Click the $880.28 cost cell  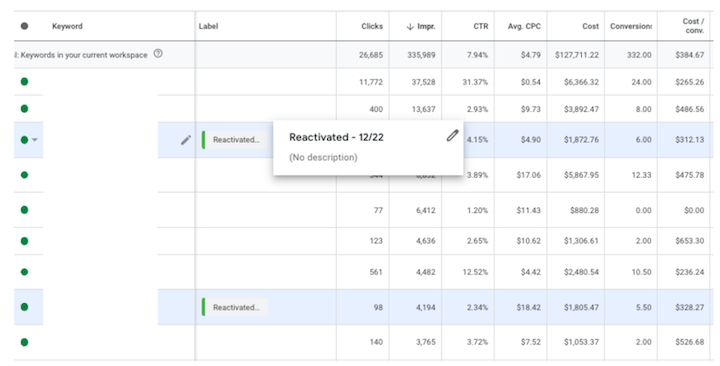point(585,210)
